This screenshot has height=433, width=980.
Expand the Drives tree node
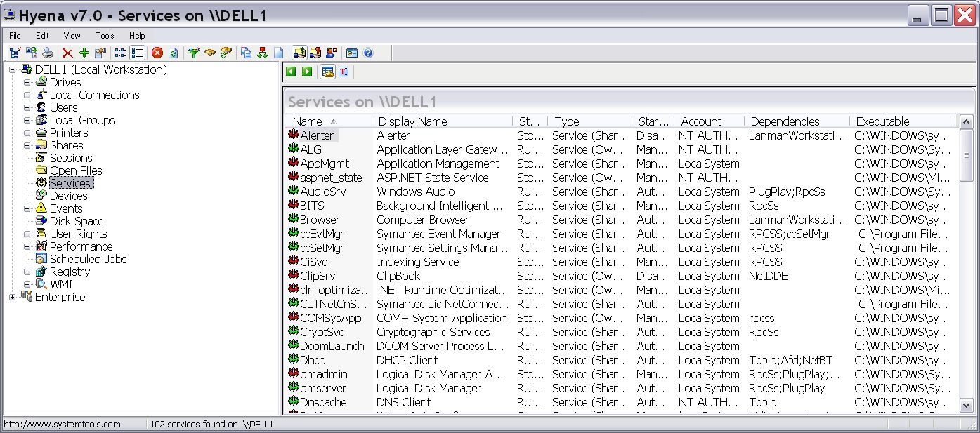coord(26,82)
